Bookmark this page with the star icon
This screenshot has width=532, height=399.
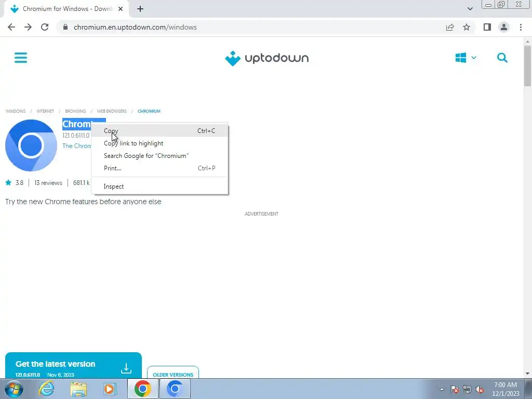coord(467,27)
